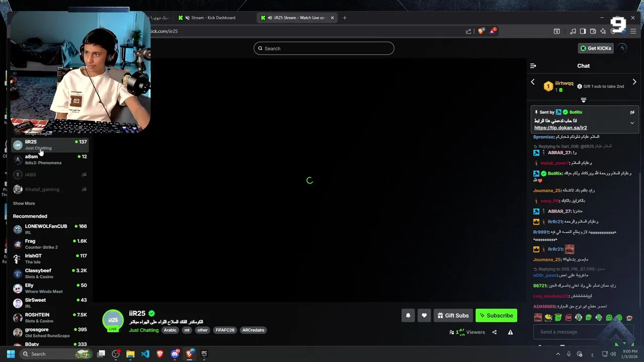Click the notification bell under the stream
The height and width of the screenshot is (362, 644).
pos(408,316)
